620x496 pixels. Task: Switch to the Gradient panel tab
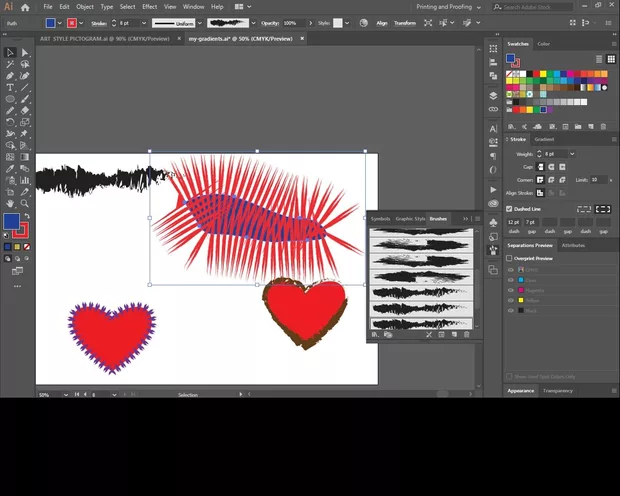point(544,140)
